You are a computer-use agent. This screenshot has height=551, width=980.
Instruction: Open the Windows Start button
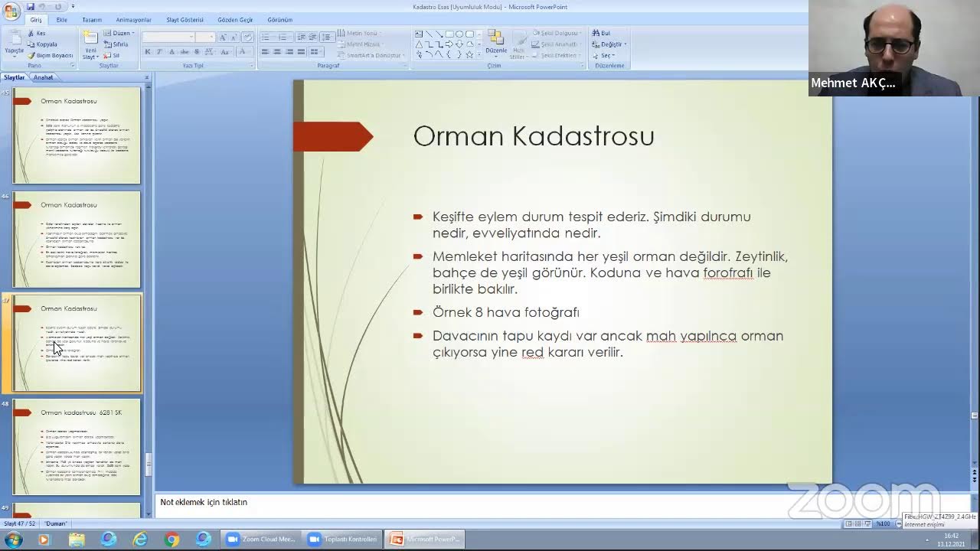(x=13, y=540)
